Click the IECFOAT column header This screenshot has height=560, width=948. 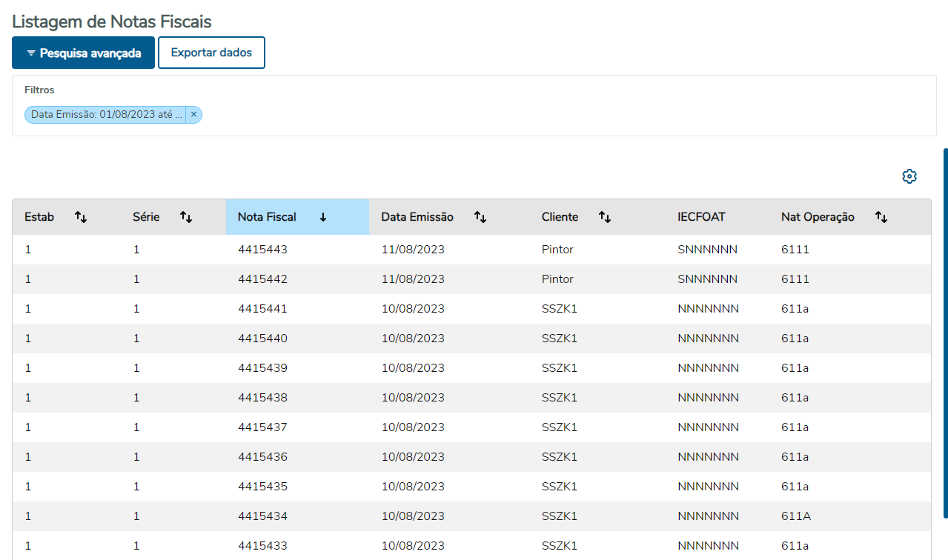click(x=701, y=217)
